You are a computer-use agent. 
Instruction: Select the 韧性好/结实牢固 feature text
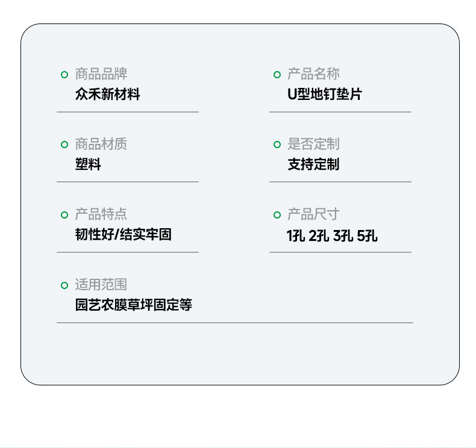tap(123, 235)
